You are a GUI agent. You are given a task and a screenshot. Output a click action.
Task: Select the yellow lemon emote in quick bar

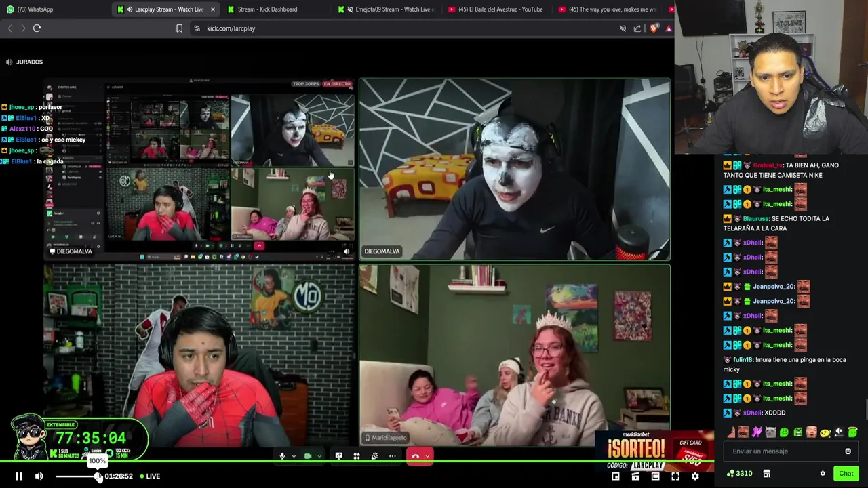825,432
